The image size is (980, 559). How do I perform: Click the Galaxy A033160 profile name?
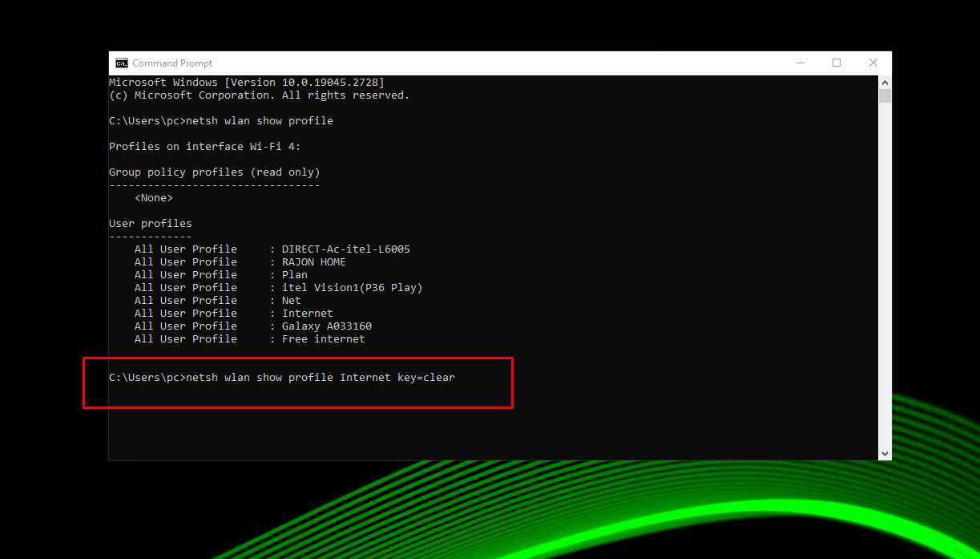click(327, 326)
